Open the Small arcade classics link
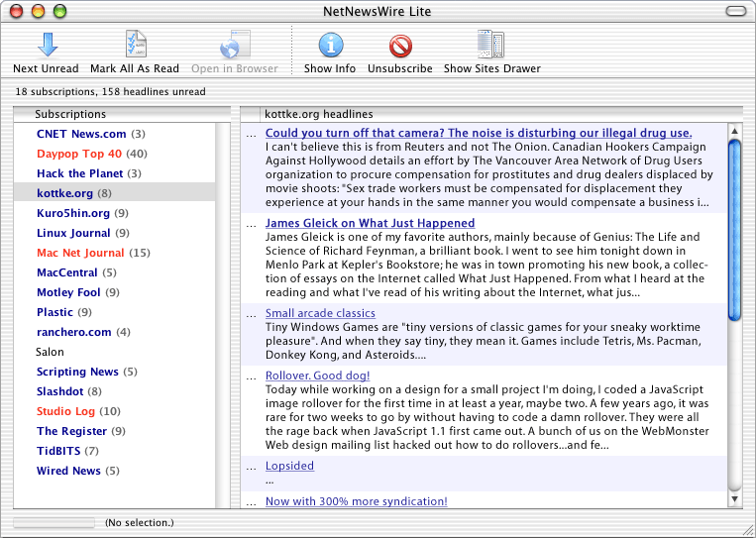The height and width of the screenshot is (538, 756). point(320,313)
